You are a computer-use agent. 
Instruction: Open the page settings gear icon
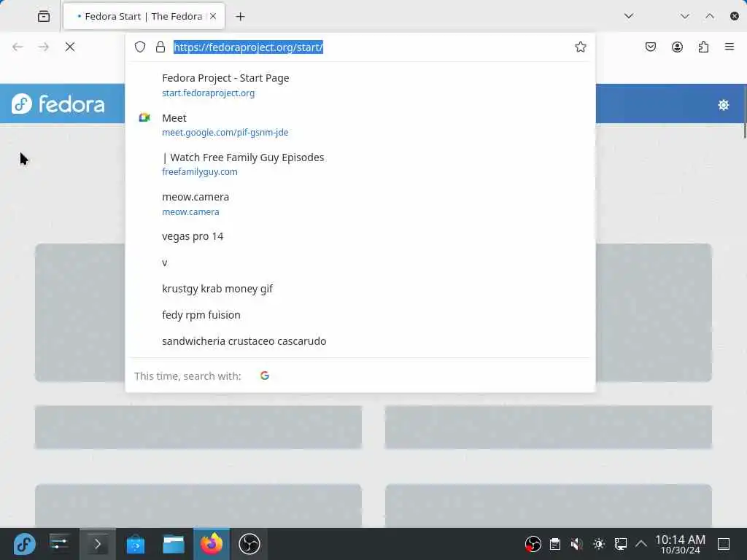pyautogui.click(x=723, y=105)
